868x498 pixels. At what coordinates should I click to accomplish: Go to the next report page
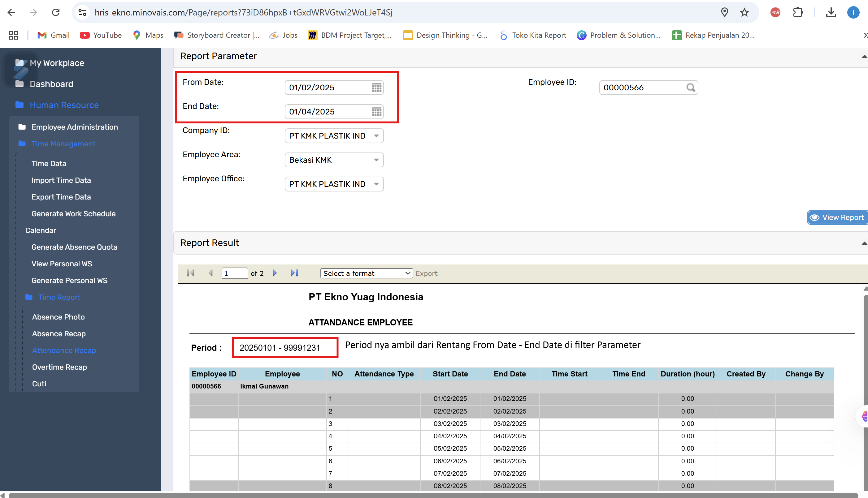click(275, 273)
